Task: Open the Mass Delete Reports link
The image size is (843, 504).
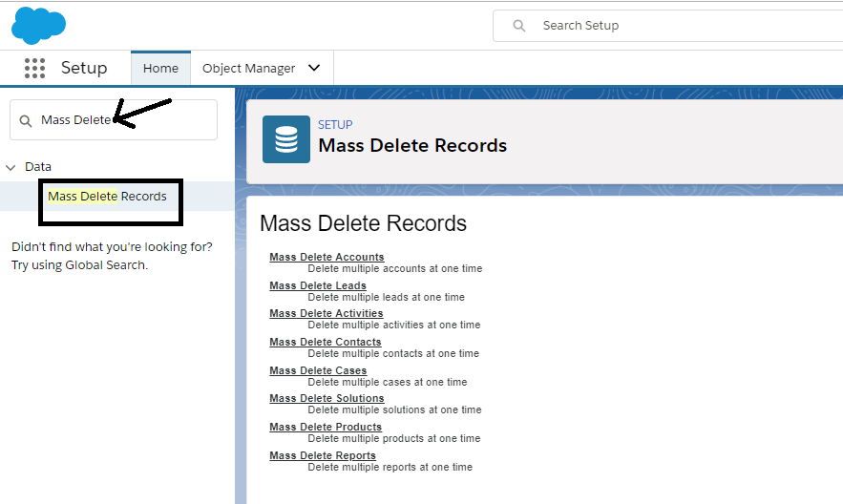Action: 323,455
